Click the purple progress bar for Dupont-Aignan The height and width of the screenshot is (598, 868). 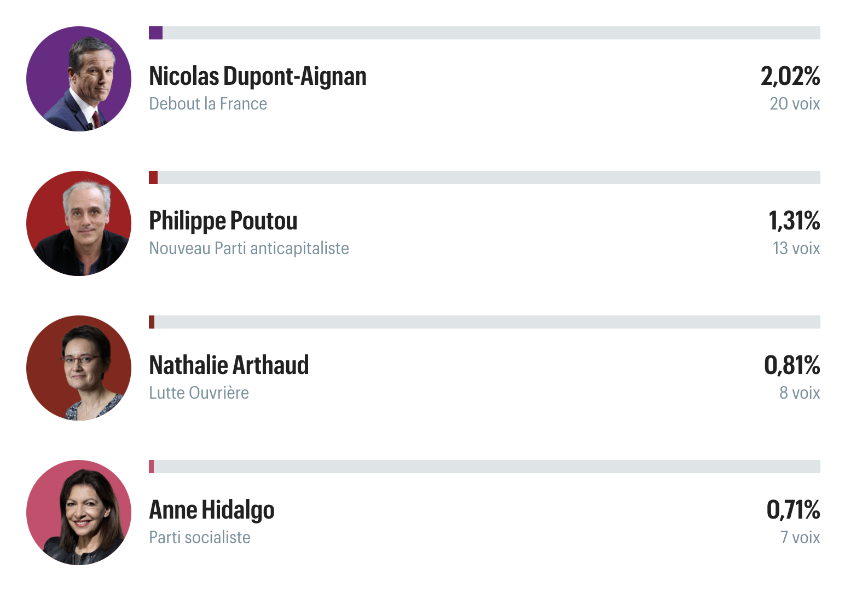click(484, 33)
